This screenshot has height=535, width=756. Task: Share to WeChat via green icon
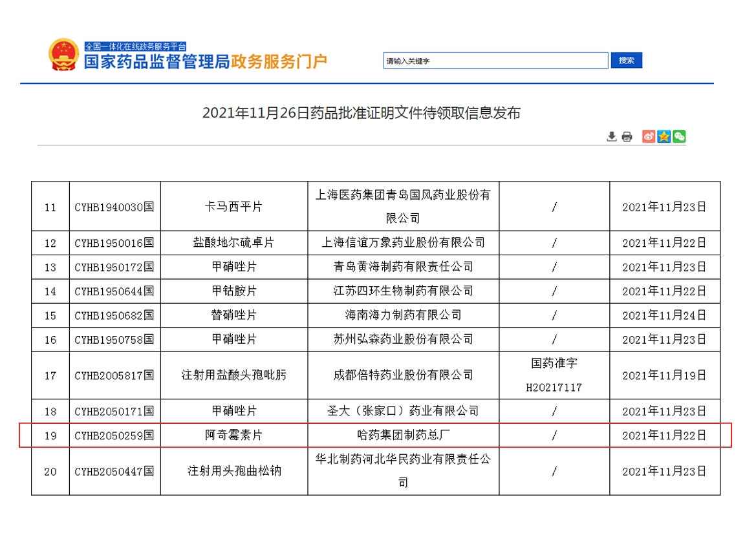pos(679,136)
